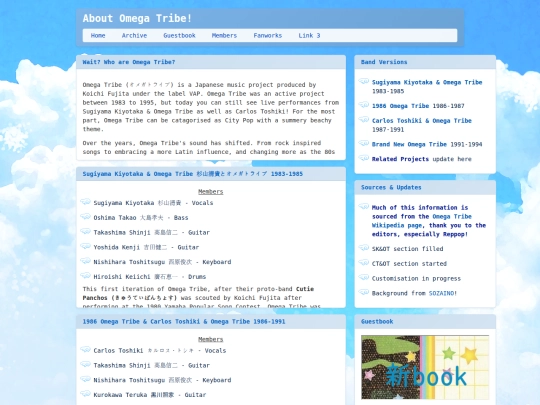Open the Members nav item
This screenshot has height=405, width=540.
(224, 35)
